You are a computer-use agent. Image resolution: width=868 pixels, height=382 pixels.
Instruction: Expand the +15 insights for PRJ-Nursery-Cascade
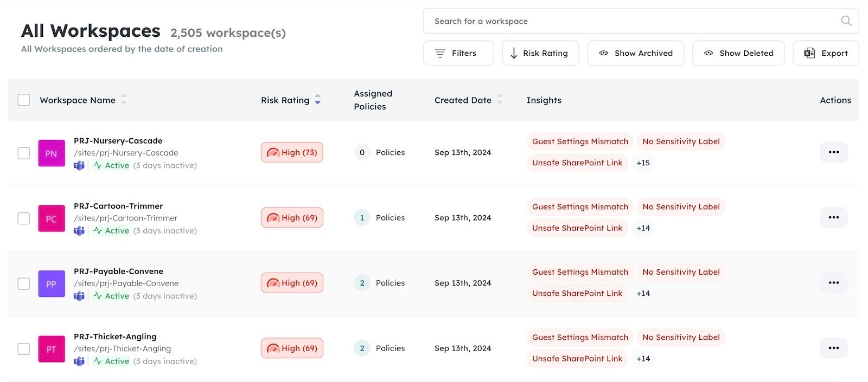pyautogui.click(x=643, y=163)
